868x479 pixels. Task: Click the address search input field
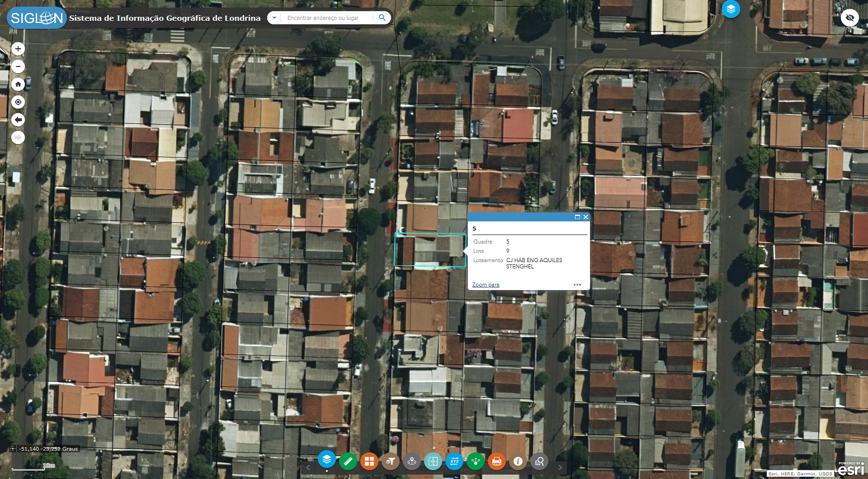point(327,18)
